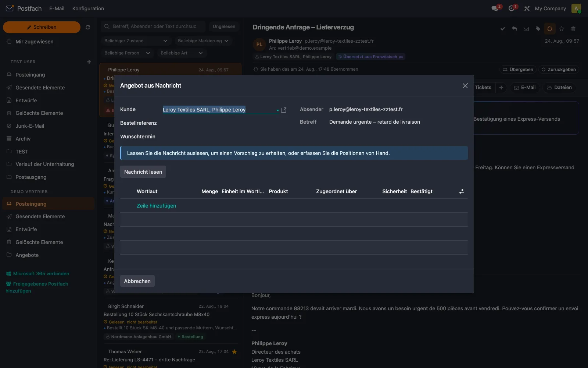This screenshot has width=588, height=368.
Task: Open Kunde dropdown arrow
Action: point(277,110)
